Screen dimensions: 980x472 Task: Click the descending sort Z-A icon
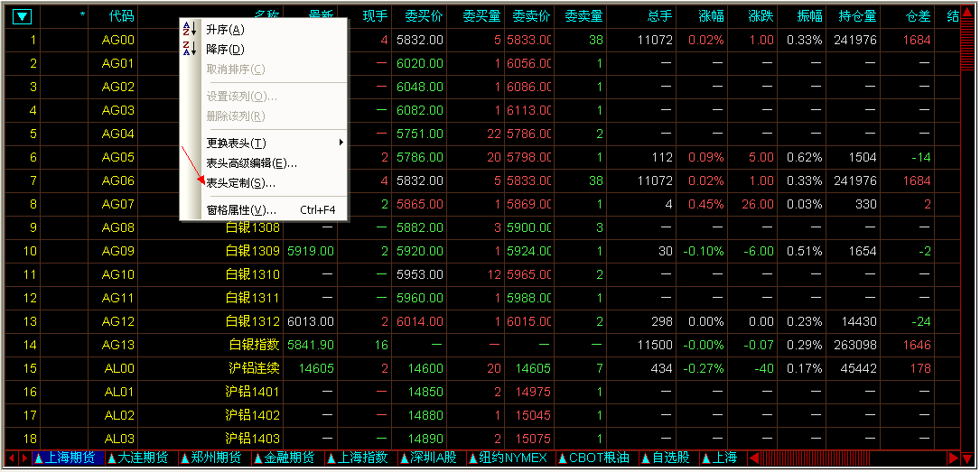tap(190, 49)
